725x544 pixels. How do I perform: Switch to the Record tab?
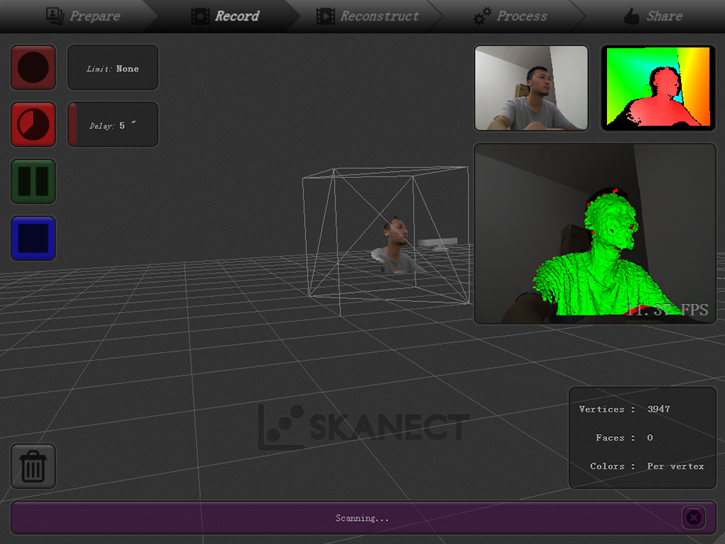coord(225,16)
